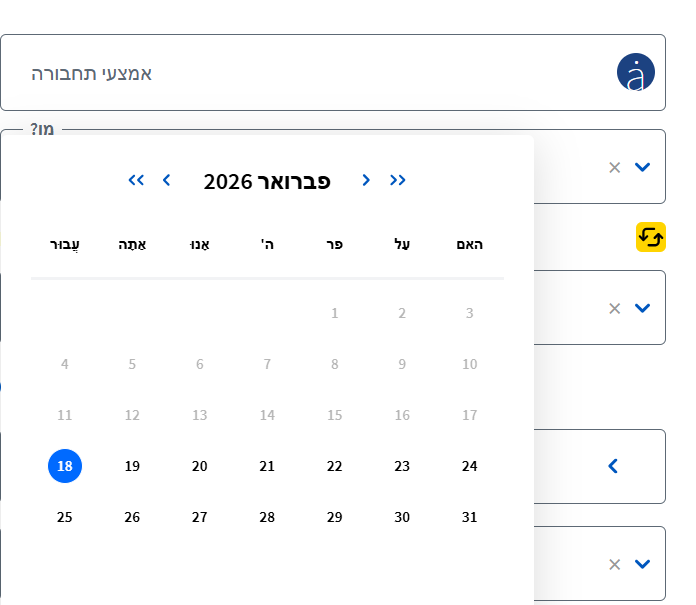Select date 22

335,466
